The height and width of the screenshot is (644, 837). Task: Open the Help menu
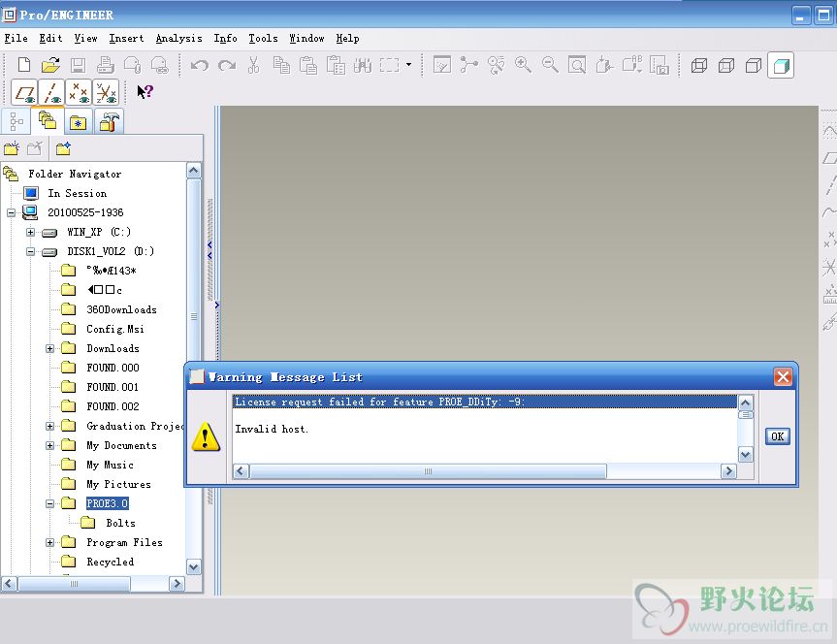tap(347, 39)
